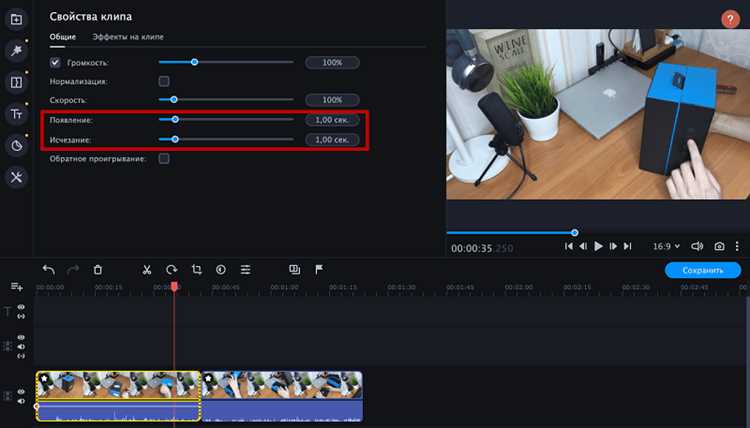The image size is (750, 428).
Task: Open the titles Tт panel
Action: (x=16, y=114)
